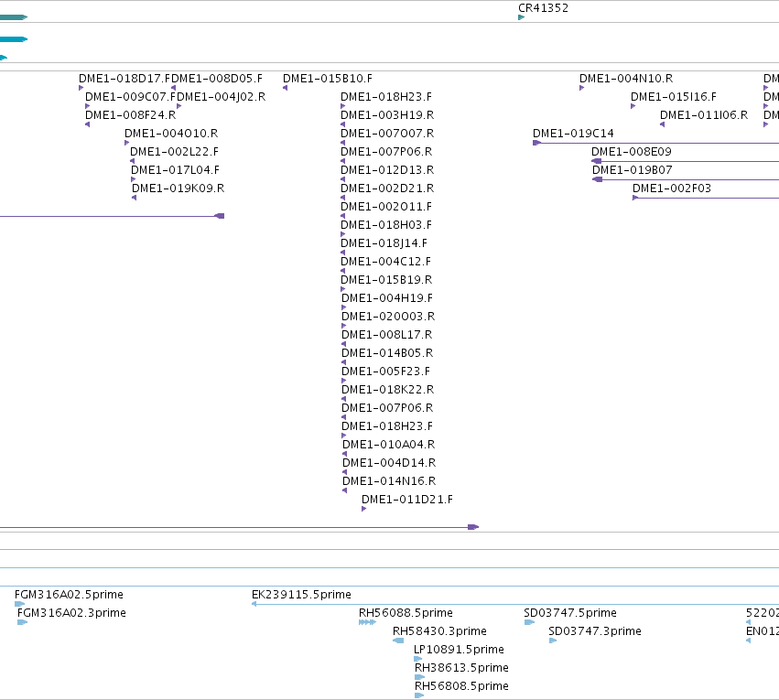
Task: Open the DME1-015B10.F feature
Action: (x=328, y=79)
